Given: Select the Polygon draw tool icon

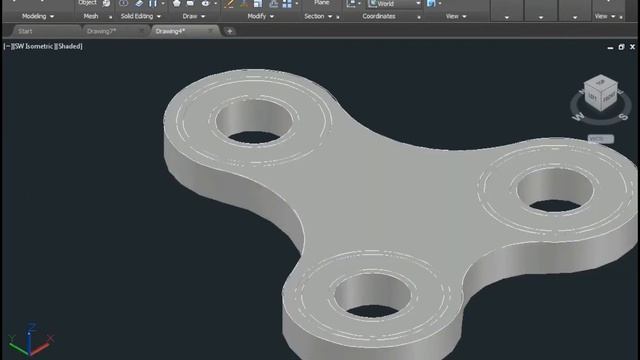Looking at the screenshot, I should point(176,3).
